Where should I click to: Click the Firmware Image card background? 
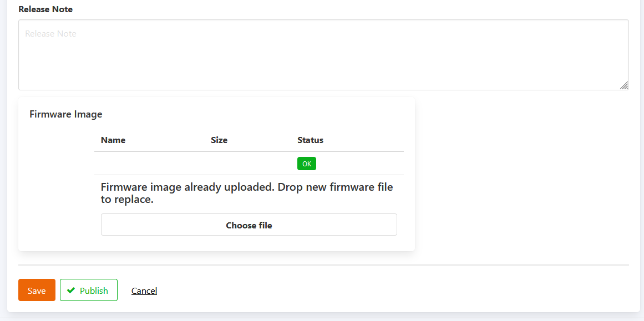61,238
